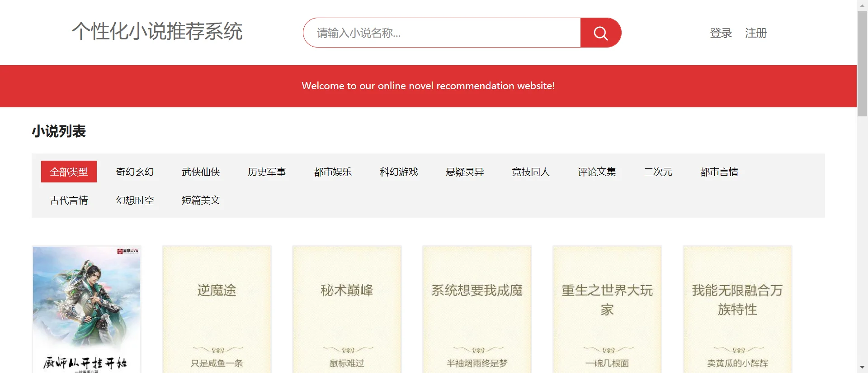Open the 逆魔途 novel cover

(x=217, y=310)
